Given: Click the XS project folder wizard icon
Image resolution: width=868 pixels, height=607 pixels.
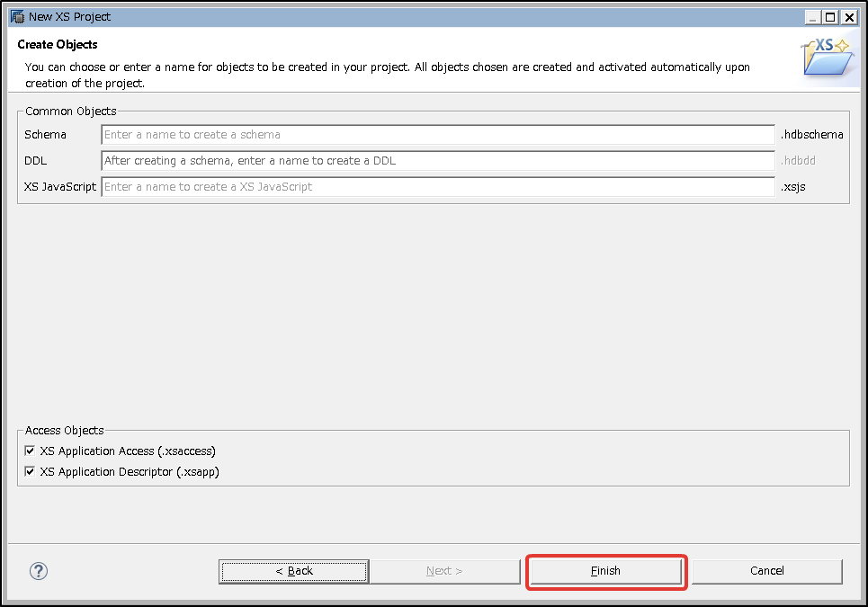Looking at the screenshot, I should click(828, 57).
